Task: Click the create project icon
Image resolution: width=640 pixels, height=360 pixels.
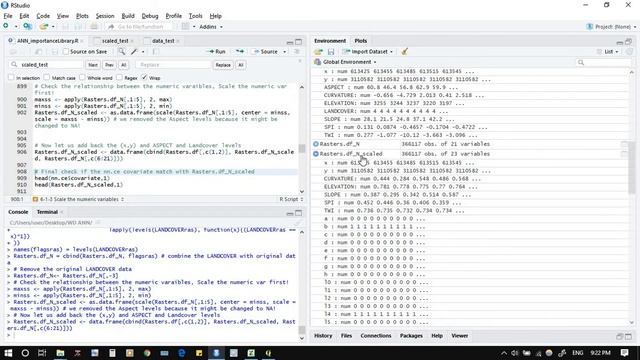Action: [x=27, y=27]
